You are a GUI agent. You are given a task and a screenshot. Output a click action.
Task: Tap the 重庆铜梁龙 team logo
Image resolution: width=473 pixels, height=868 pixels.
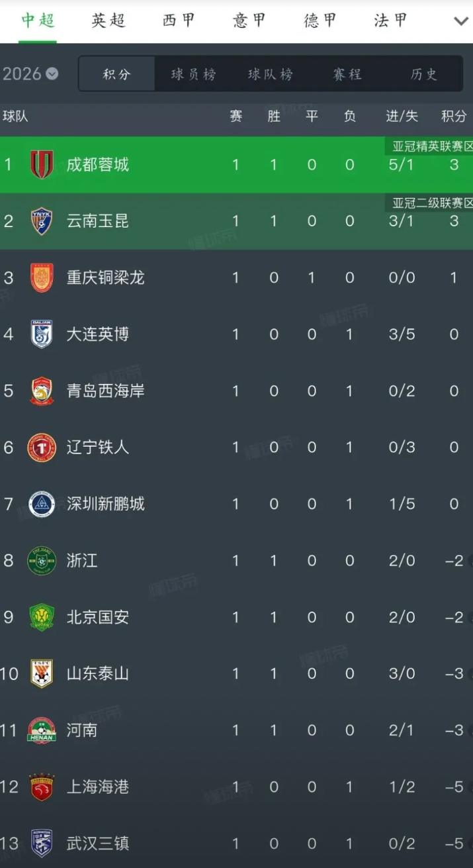(42, 277)
